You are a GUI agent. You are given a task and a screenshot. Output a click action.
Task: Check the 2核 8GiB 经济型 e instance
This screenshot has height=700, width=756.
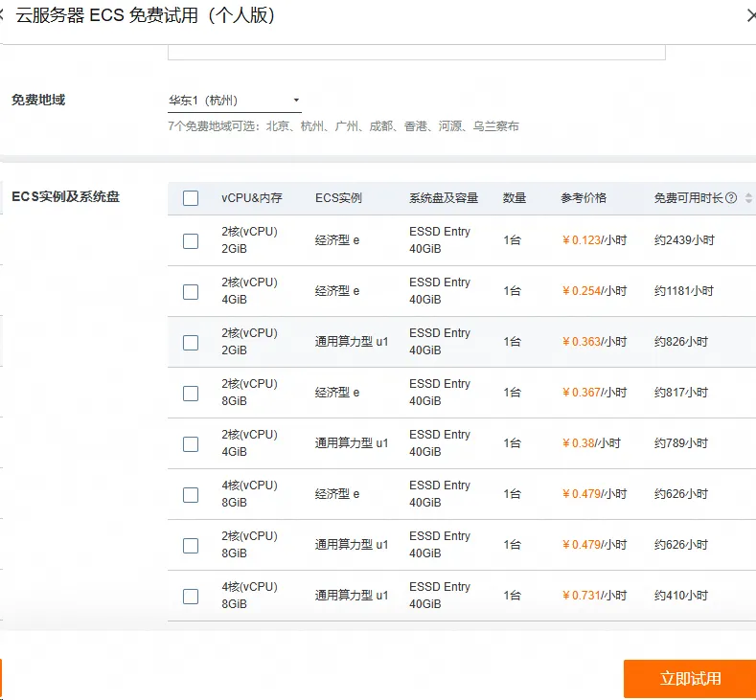191,393
